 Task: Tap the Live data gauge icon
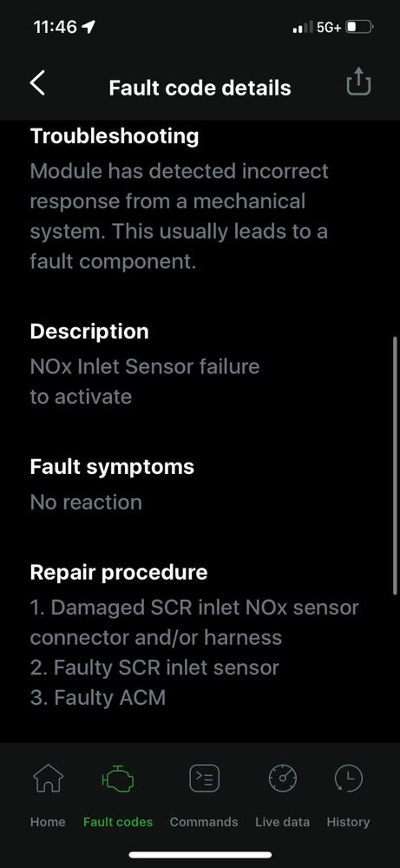tap(283, 779)
